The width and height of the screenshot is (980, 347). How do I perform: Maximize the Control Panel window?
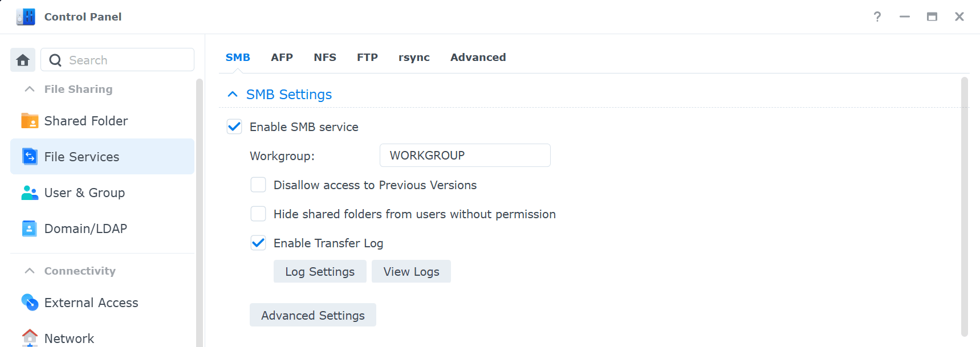(932, 17)
